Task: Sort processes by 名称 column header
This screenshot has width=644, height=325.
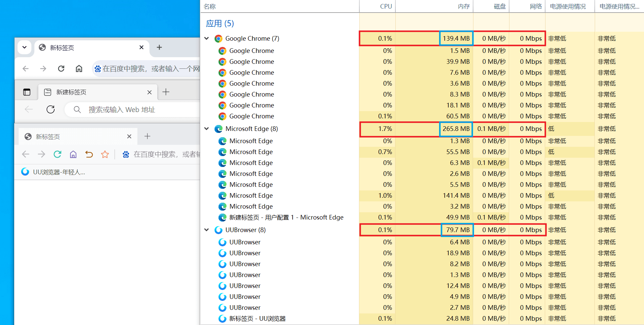Action: click(280, 6)
